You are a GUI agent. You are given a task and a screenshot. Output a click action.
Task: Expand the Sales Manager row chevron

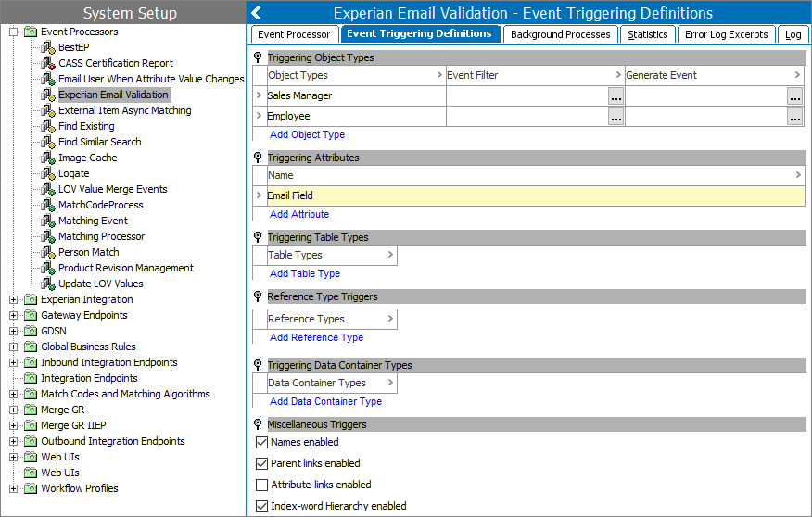[259, 95]
